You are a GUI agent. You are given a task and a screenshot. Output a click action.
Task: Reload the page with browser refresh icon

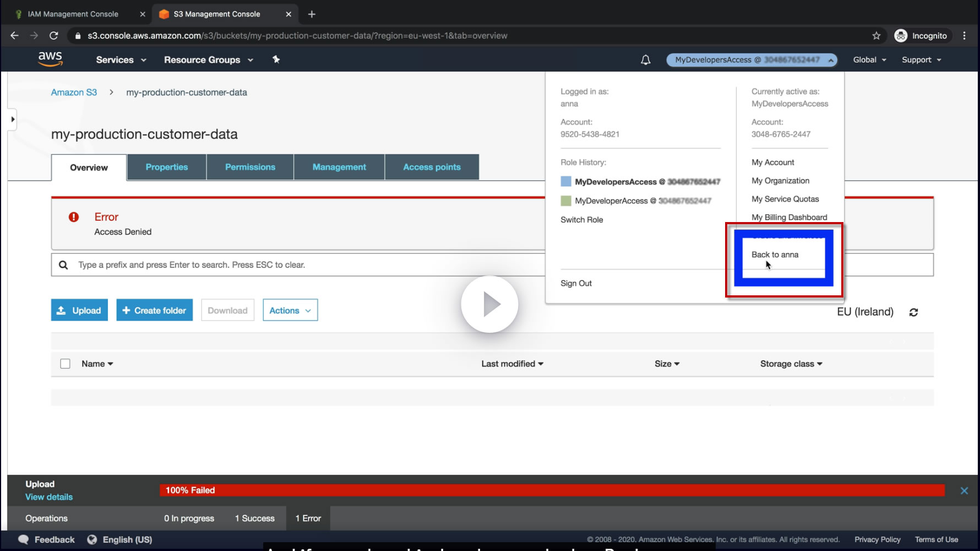coord(53,35)
